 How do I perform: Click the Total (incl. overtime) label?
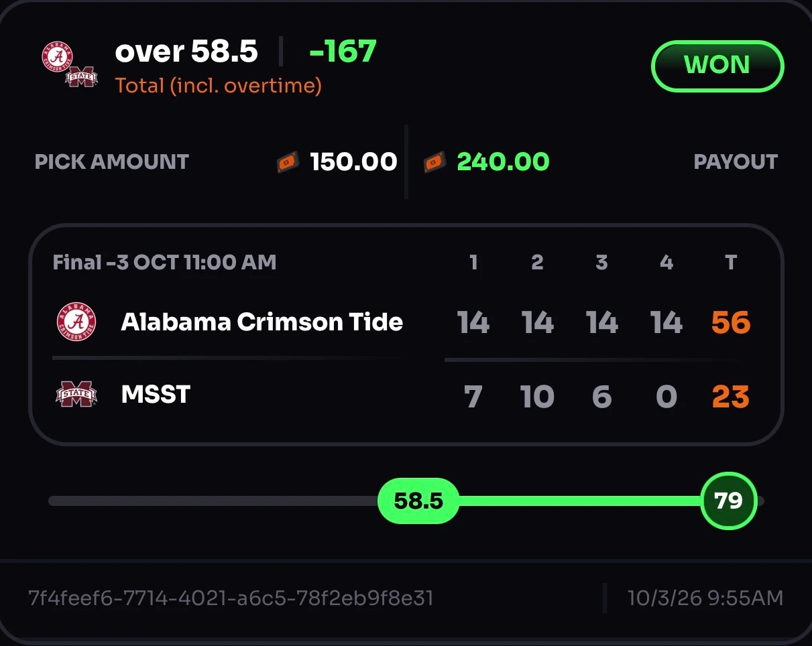click(218, 86)
